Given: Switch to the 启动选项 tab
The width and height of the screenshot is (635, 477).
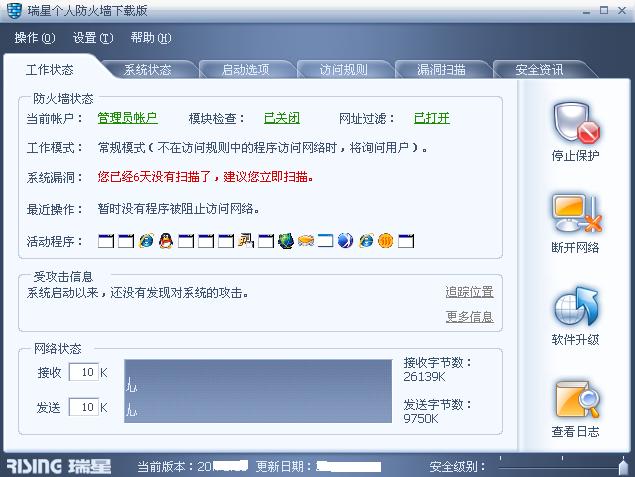Looking at the screenshot, I should pyautogui.click(x=245, y=70).
